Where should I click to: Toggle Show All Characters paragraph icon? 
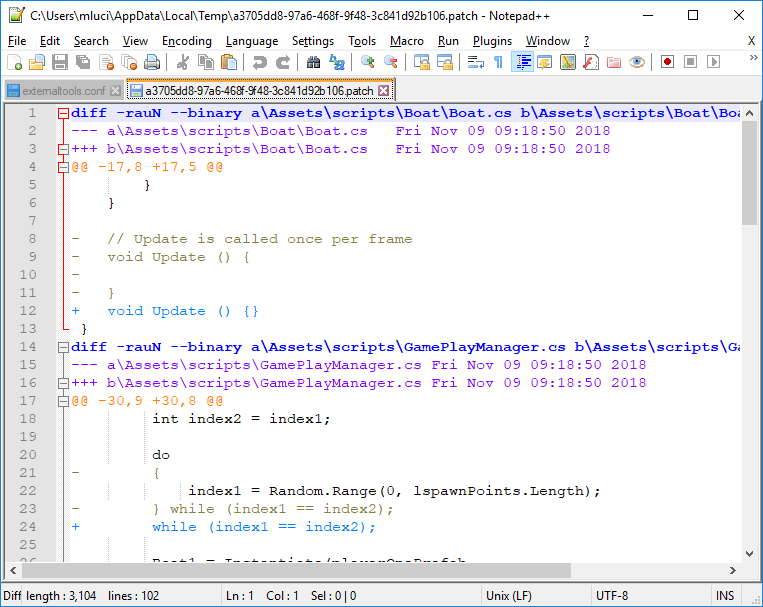tap(498, 62)
